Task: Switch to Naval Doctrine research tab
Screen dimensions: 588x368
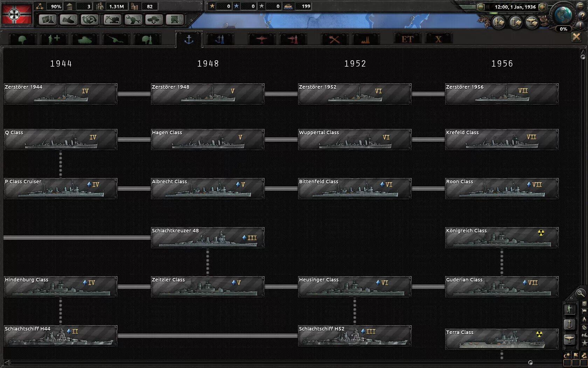Action: coord(220,39)
